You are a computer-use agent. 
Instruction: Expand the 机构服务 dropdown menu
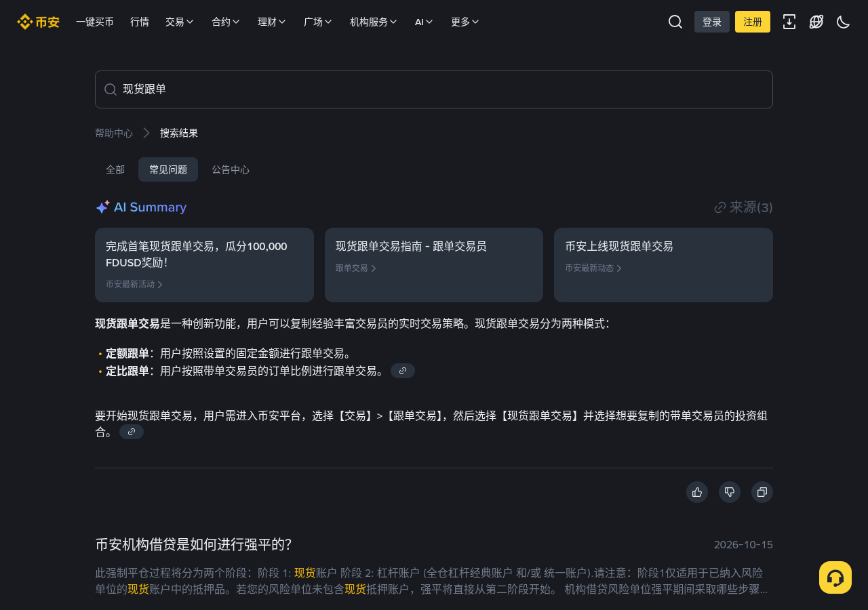coord(374,22)
